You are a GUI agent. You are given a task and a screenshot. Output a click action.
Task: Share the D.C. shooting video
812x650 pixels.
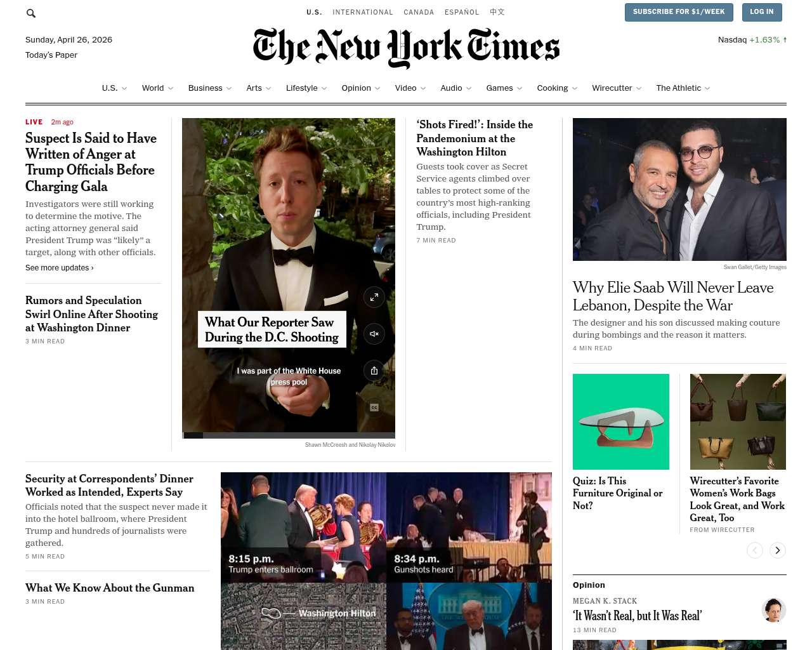pyautogui.click(x=374, y=371)
